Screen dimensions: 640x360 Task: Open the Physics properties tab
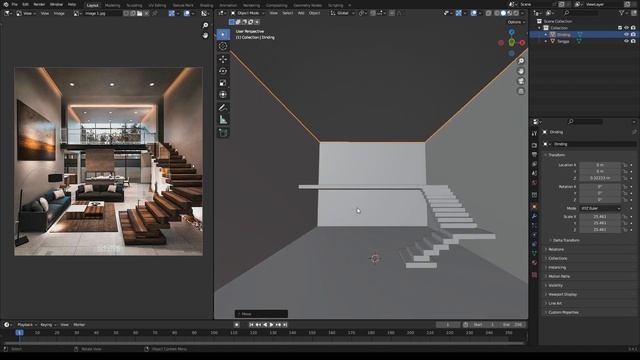pyautogui.click(x=534, y=235)
